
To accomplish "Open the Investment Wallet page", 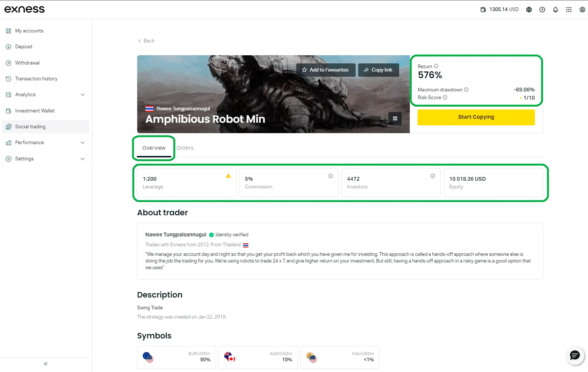I will tap(45, 111).
